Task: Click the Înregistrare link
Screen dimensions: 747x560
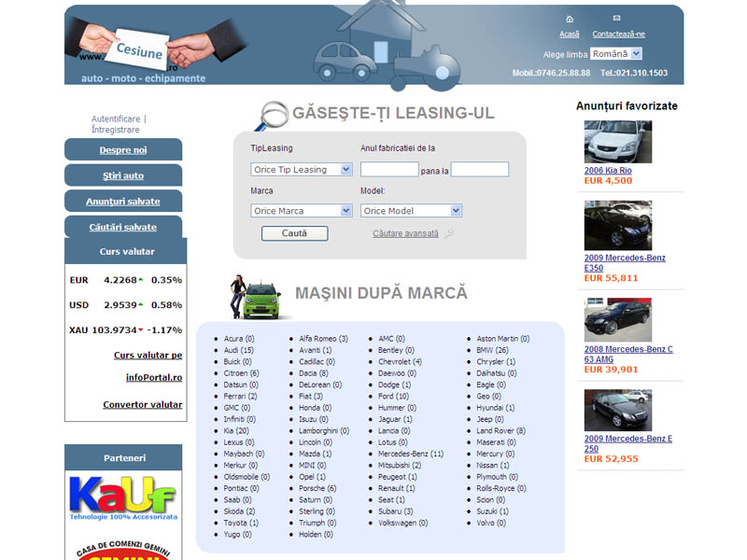Action: click(x=116, y=130)
